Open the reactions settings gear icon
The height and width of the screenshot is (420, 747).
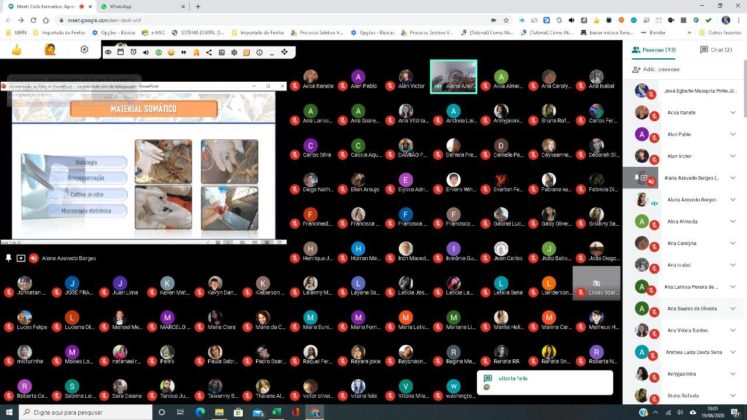pos(84,50)
